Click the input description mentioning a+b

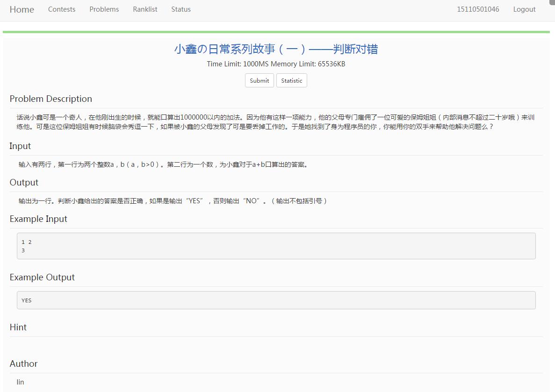(x=163, y=164)
